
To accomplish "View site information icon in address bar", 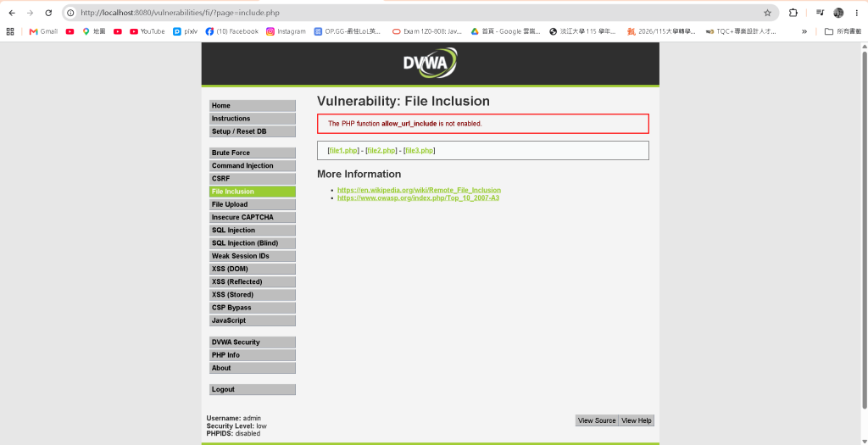I will pos(71,13).
